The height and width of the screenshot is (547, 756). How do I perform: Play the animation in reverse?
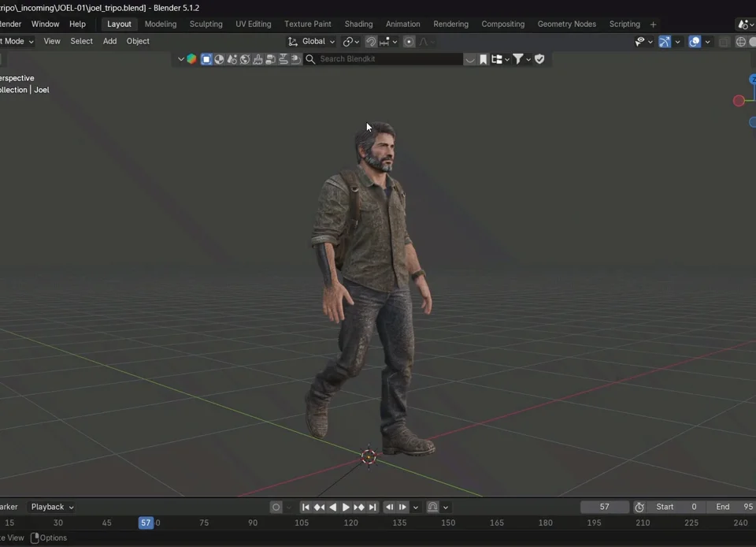click(332, 507)
